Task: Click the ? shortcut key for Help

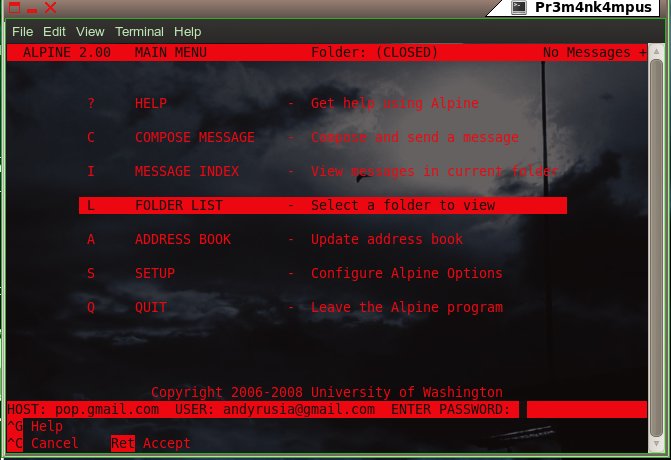Action: pyautogui.click(x=91, y=103)
